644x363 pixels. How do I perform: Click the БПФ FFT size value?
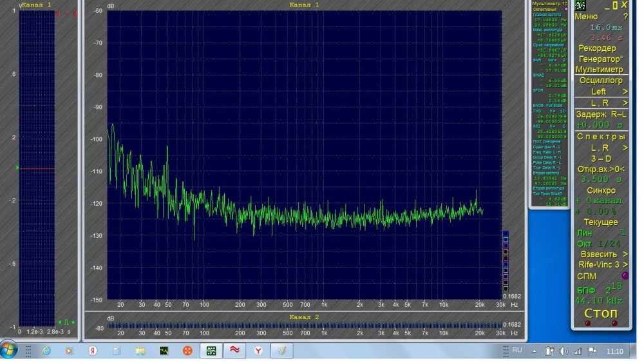pyautogui.click(x=612, y=289)
